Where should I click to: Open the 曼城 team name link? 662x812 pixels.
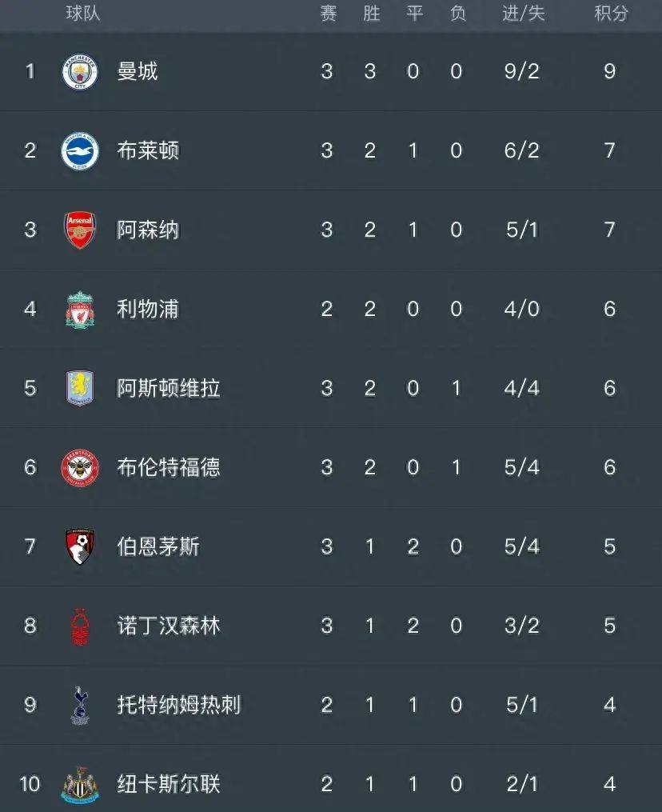[x=138, y=71]
